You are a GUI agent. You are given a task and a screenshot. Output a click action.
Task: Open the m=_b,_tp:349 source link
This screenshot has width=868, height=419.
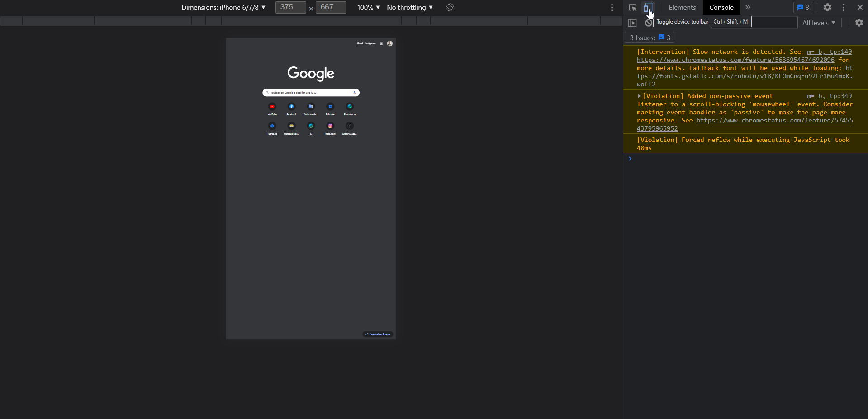click(x=829, y=96)
